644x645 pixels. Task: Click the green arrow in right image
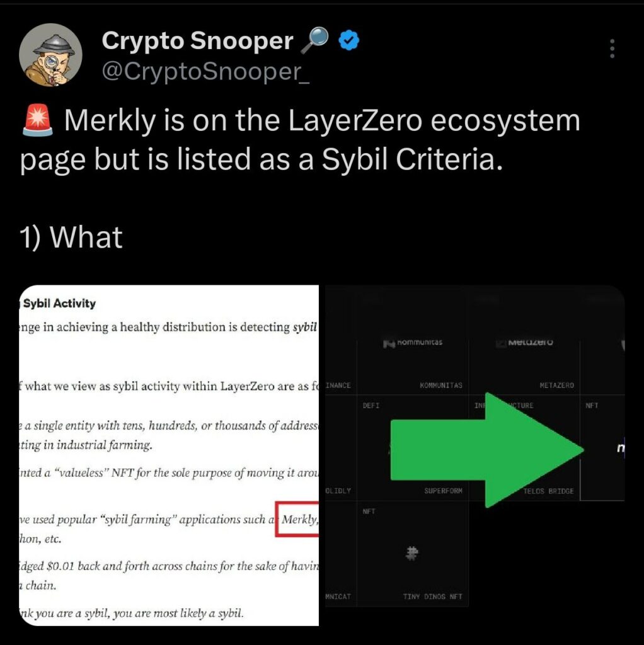click(x=487, y=450)
